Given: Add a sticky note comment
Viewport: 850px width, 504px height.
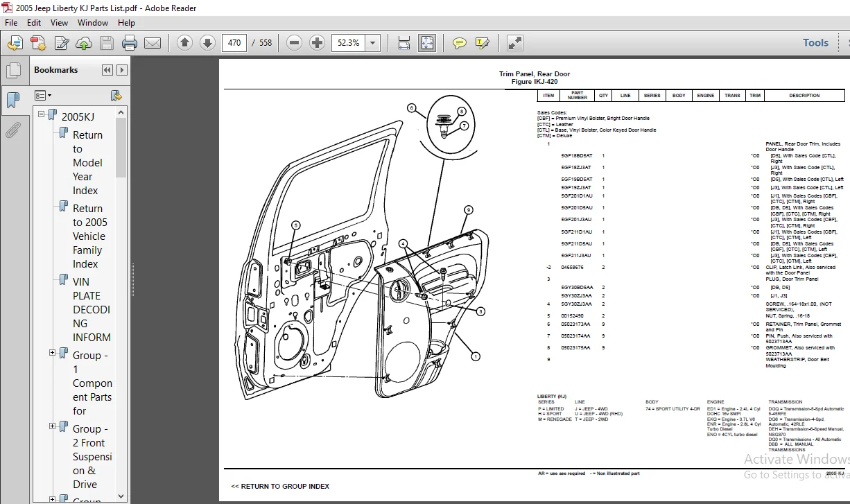Looking at the screenshot, I should point(459,43).
